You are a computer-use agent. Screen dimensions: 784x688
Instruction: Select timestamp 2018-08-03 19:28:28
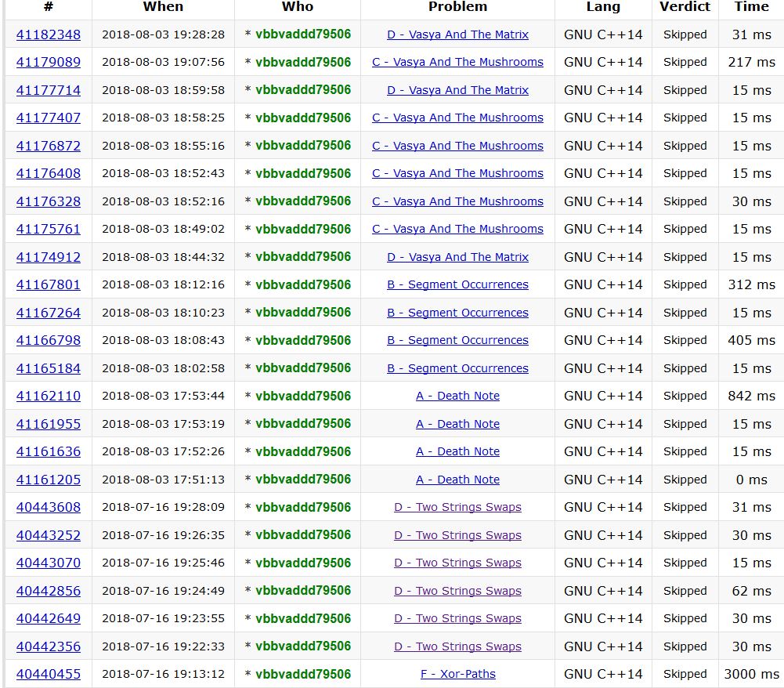[x=163, y=34]
